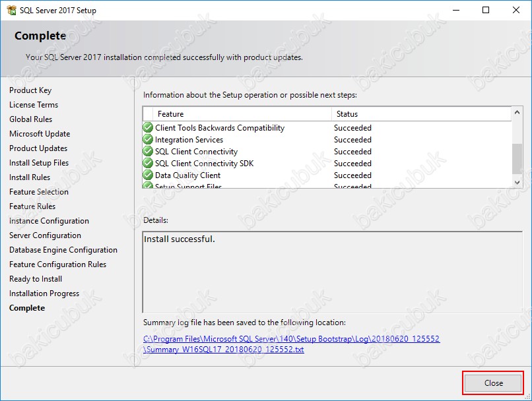This screenshot has height=401, width=532.
Task: Select the Instance Configuration step
Action: coord(50,221)
